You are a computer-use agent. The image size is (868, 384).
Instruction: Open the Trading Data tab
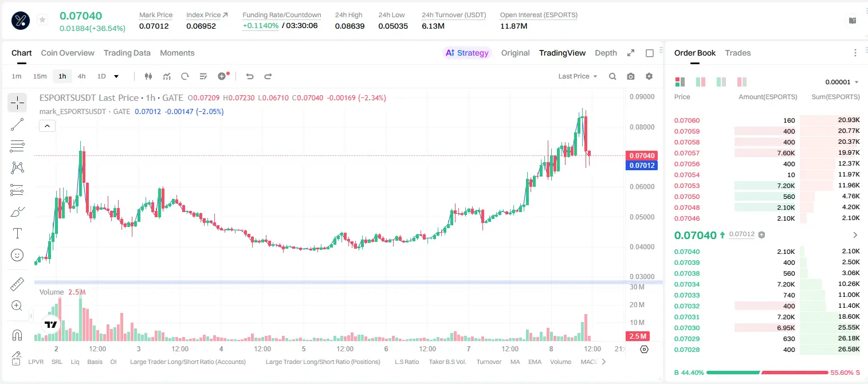tap(127, 53)
